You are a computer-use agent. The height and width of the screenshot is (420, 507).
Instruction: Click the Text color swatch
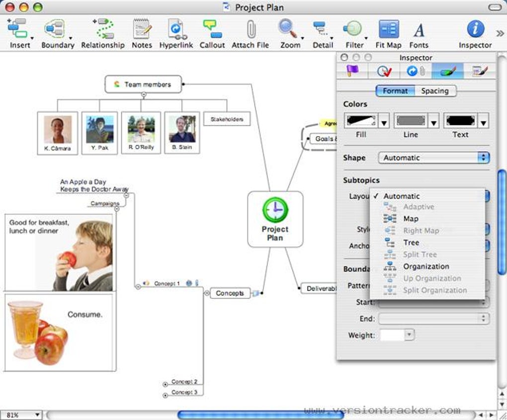pyautogui.click(x=460, y=121)
